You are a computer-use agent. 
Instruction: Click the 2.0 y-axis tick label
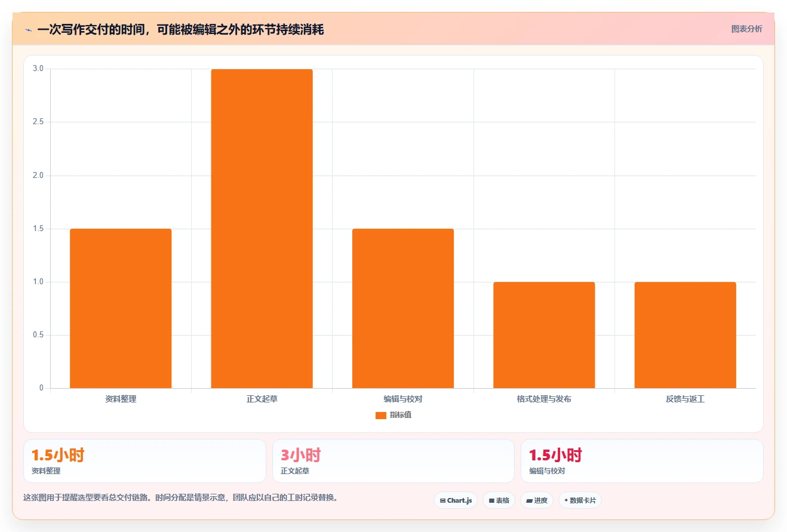pyautogui.click(x=38, y=176)
